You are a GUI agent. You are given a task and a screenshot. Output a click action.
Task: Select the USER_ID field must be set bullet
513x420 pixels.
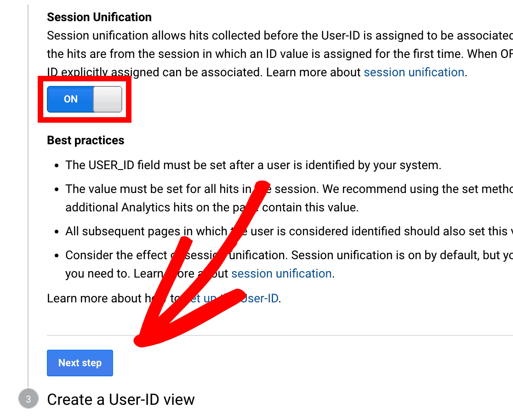253,165
